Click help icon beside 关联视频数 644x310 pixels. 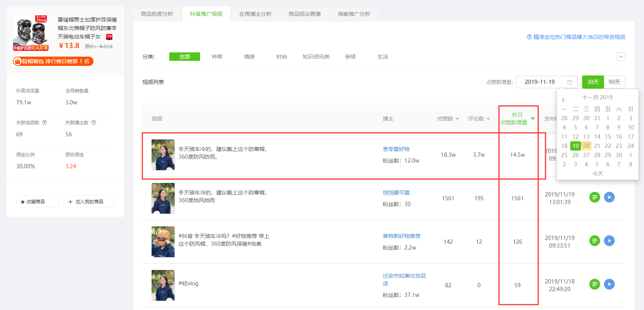(45, 122)
